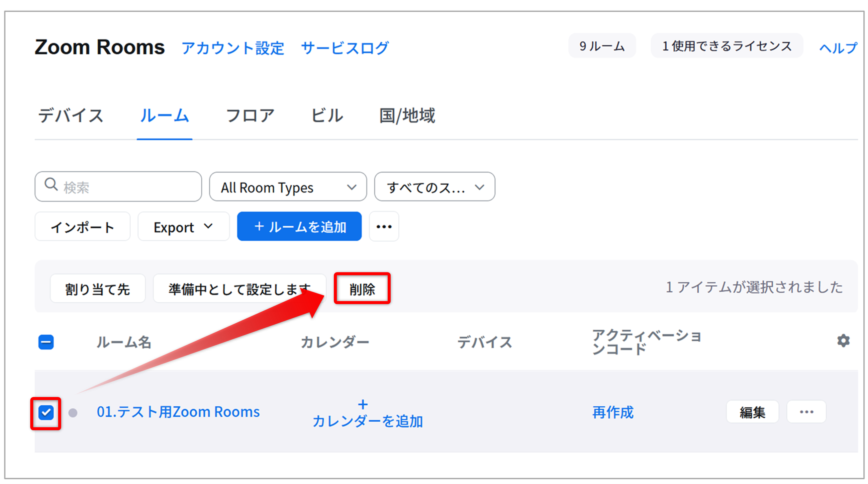Viewport: 868px width, 484px height.
Task: Toggle the select-all checkbox in the table header
Action: click(46, 342)
